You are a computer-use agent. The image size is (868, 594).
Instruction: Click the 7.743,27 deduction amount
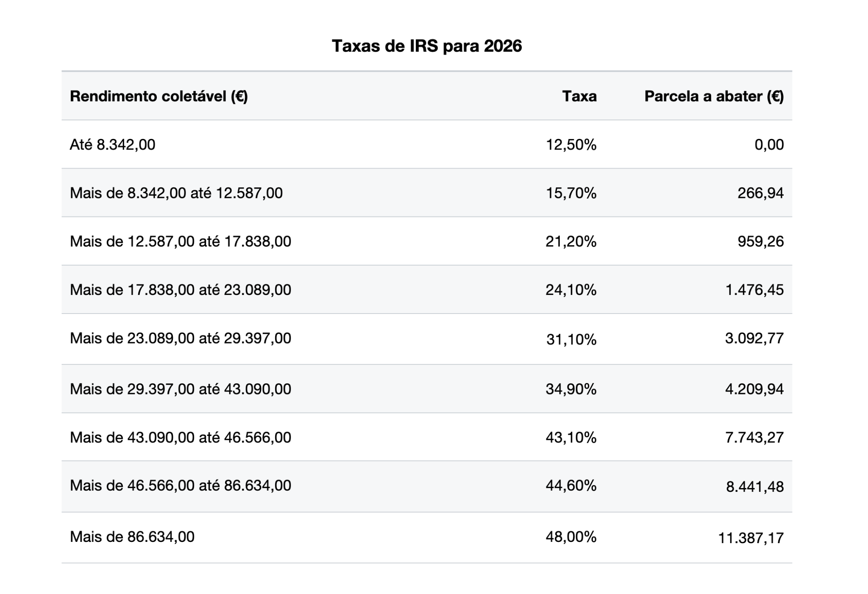point(754,437)
